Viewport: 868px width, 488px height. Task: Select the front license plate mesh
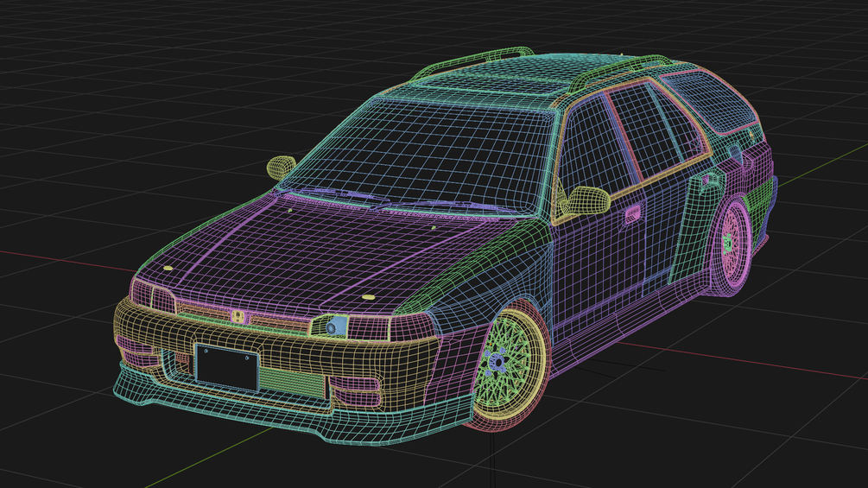click(226, 367)
